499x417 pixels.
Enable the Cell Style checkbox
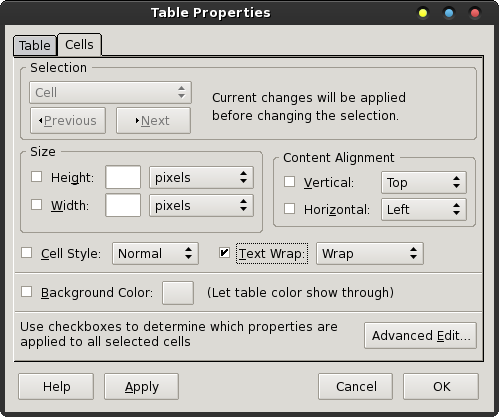(26, 253)
